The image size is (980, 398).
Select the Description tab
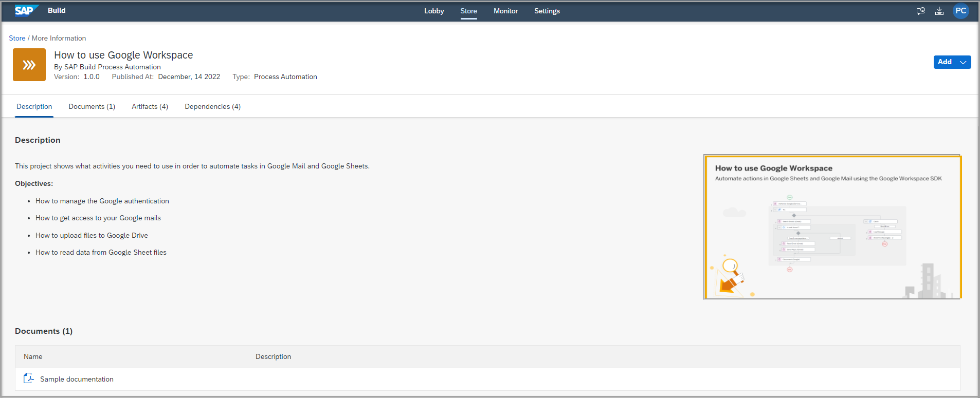pyautogui.click(x=34, y=106)
